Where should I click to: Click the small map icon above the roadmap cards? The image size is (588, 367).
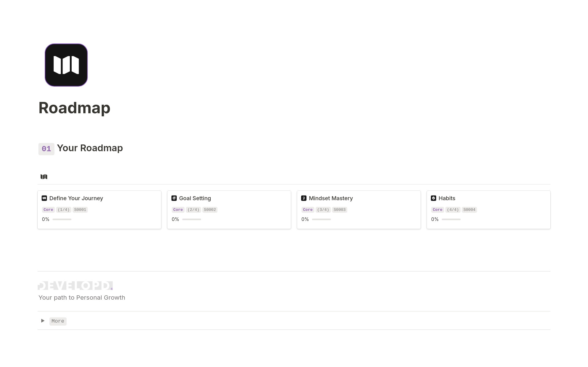click(x=44, y=177)
